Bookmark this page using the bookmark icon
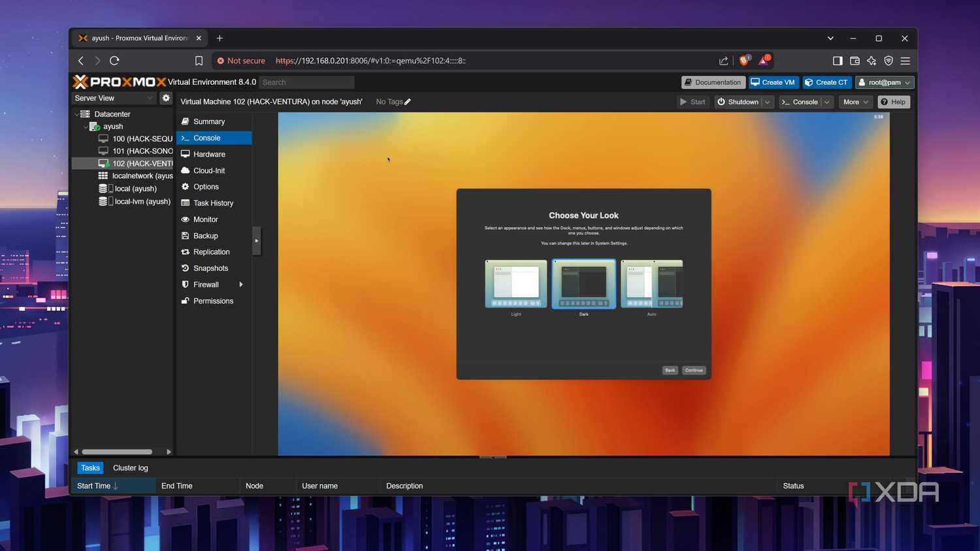The image size is (980, 551). tap(199, 61)
